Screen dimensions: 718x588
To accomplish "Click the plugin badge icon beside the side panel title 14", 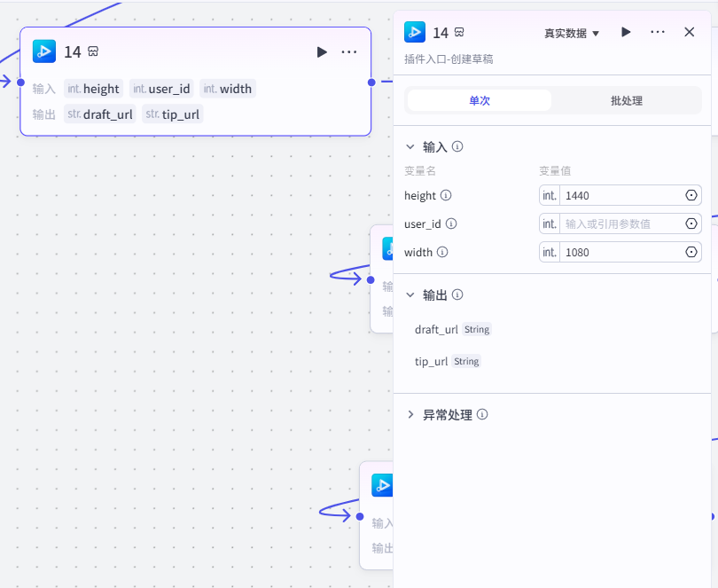I will (x=459, y=32).
